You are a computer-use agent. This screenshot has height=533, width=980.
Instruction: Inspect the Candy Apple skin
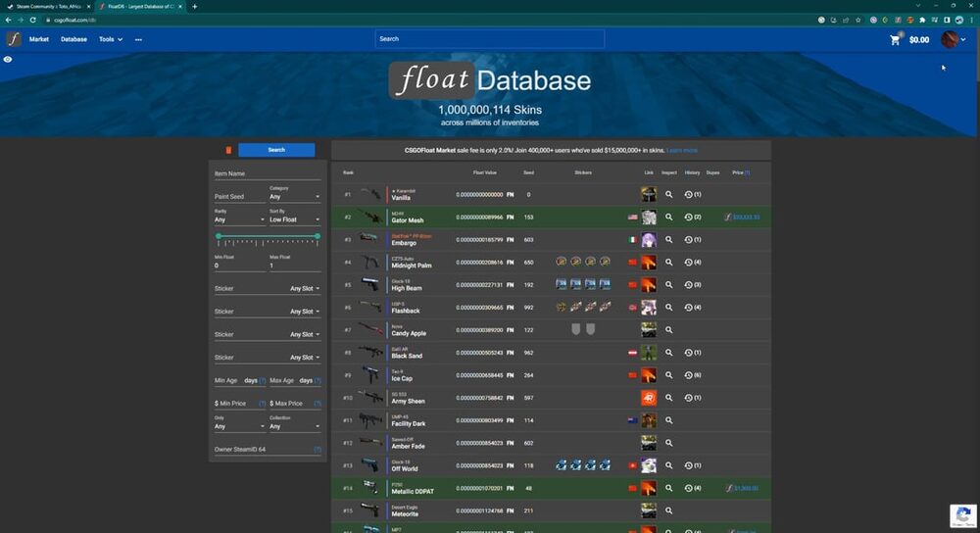pos(668,330)
